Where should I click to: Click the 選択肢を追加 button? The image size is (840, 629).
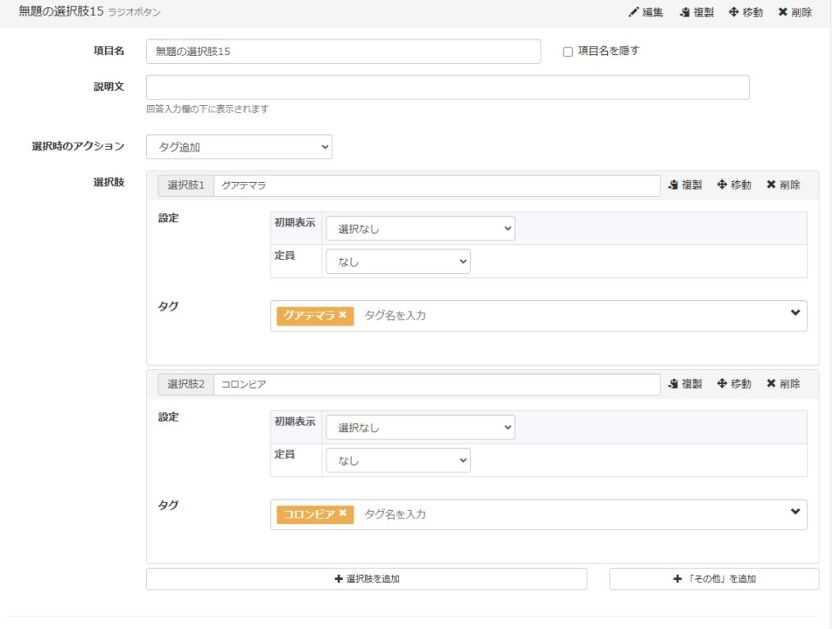(x=366, y=579)
